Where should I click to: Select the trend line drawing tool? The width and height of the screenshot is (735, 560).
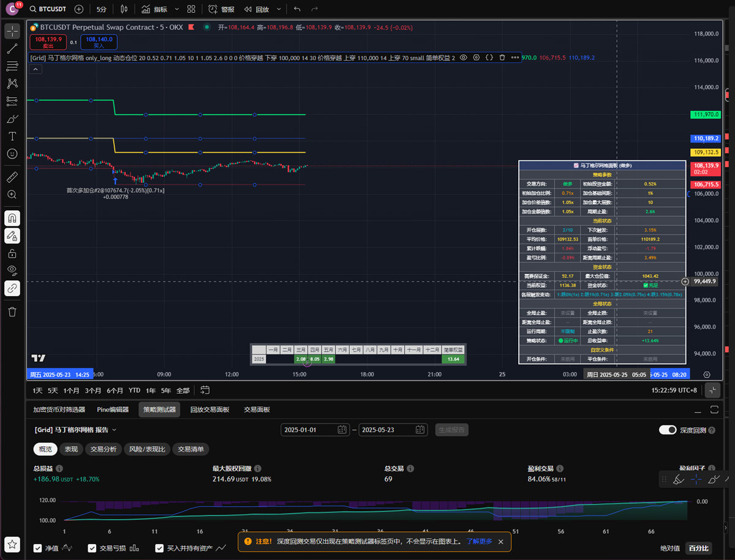click(x=12, y=49)
